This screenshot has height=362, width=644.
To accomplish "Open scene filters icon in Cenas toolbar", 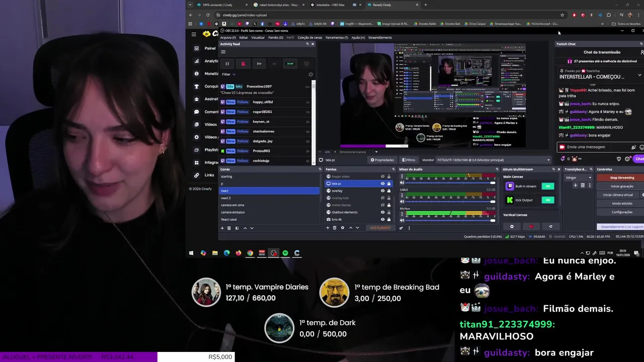I will (237, 228).
